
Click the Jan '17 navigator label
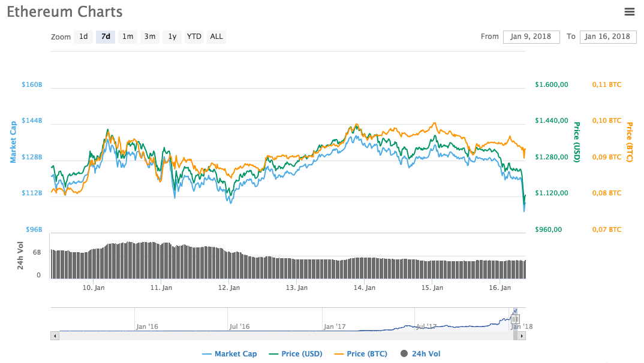[x=335, y=326]
